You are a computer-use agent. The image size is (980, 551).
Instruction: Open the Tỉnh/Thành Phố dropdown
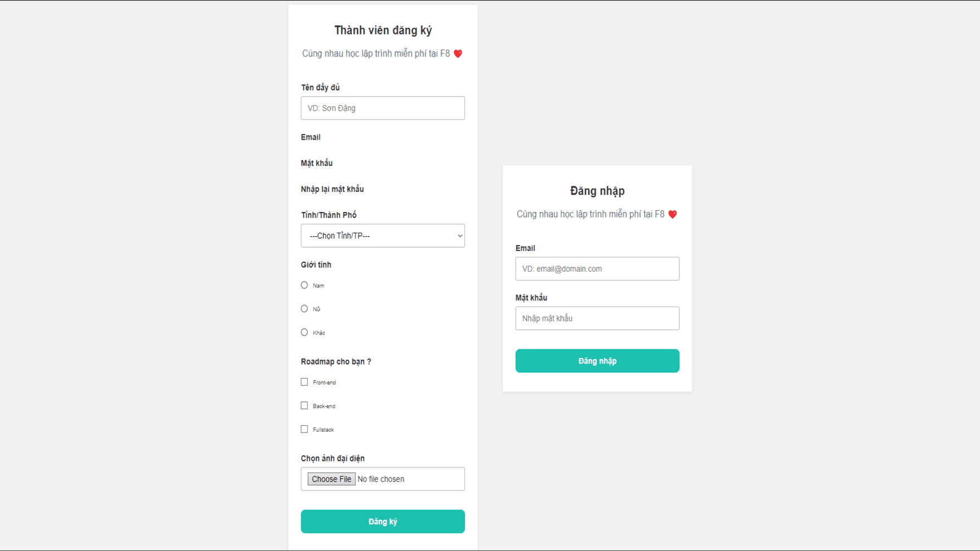pyautogui.click(x=383, y=235)
